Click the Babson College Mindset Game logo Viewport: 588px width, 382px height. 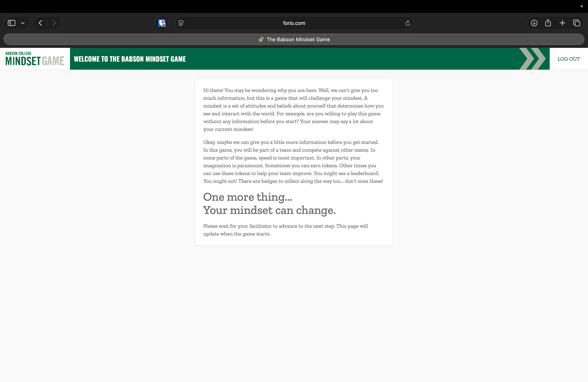(x=35, y=59)
